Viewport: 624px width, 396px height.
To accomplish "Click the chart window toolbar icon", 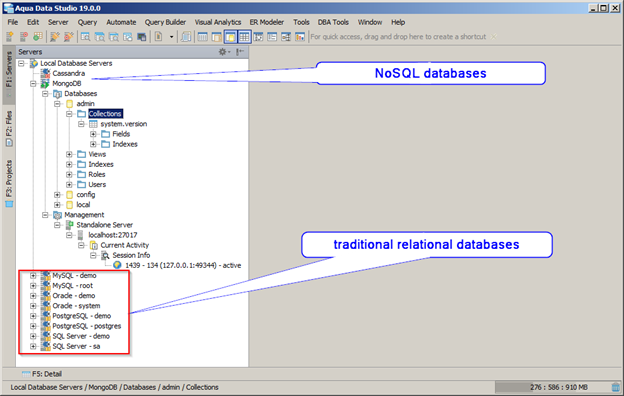I will pos(300,37).
